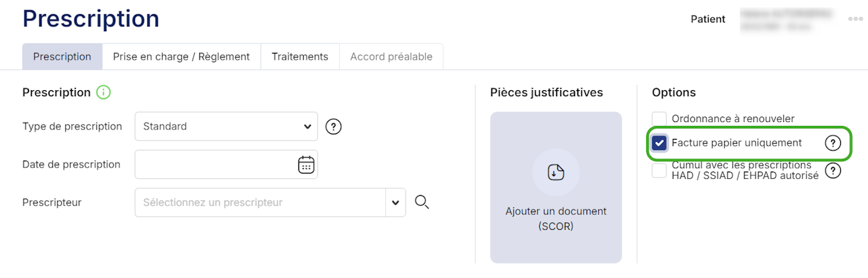868x278 pixels.
Task: Open the Type de prescription dropdown
Action: (226, 126)
